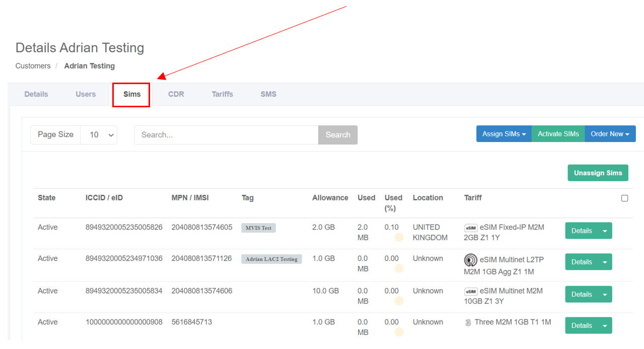Viewport: 644px width, 349px height.
Task: Click the UNITED KINGDOM location cell
Action: click(x=430, y=232)
